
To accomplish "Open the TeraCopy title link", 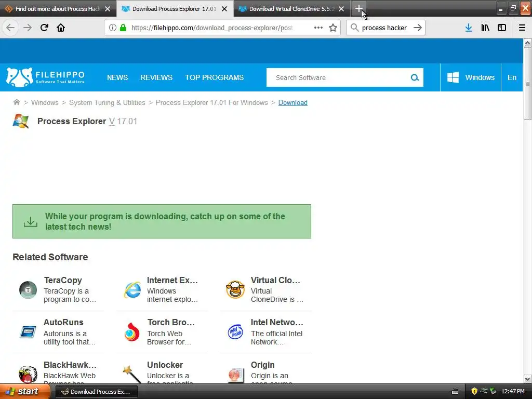I will tap(63, 280).
